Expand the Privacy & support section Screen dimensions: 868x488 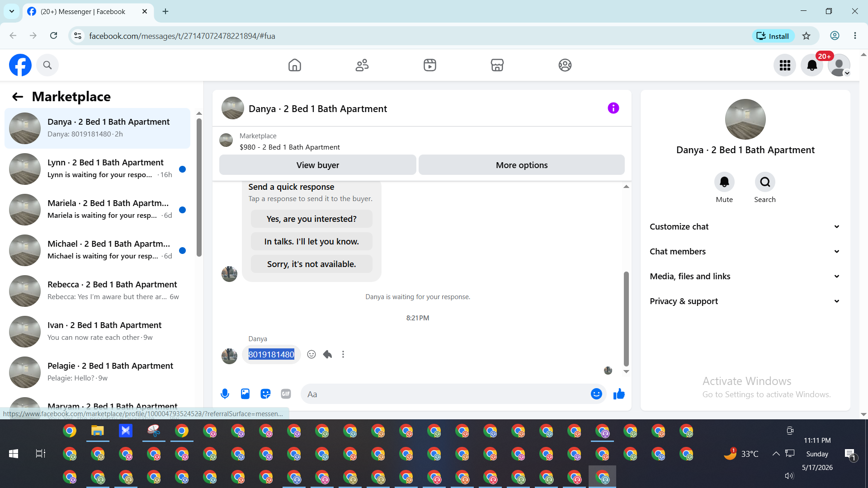click(745, 301)
